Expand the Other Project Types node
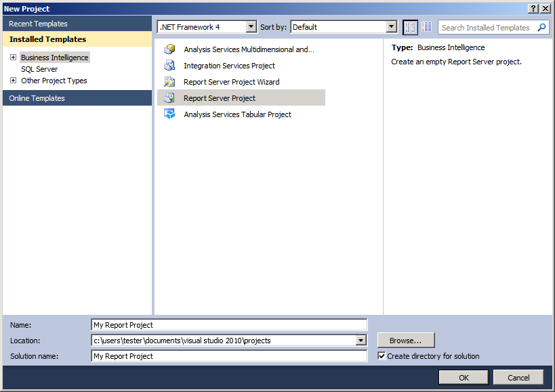The width and height of the screenshot is (555, 392). pyautogui.click(x=13, y=81)
